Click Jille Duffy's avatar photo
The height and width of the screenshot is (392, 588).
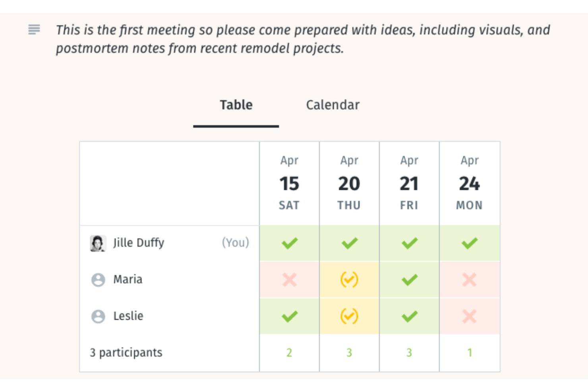click(99, 243)
